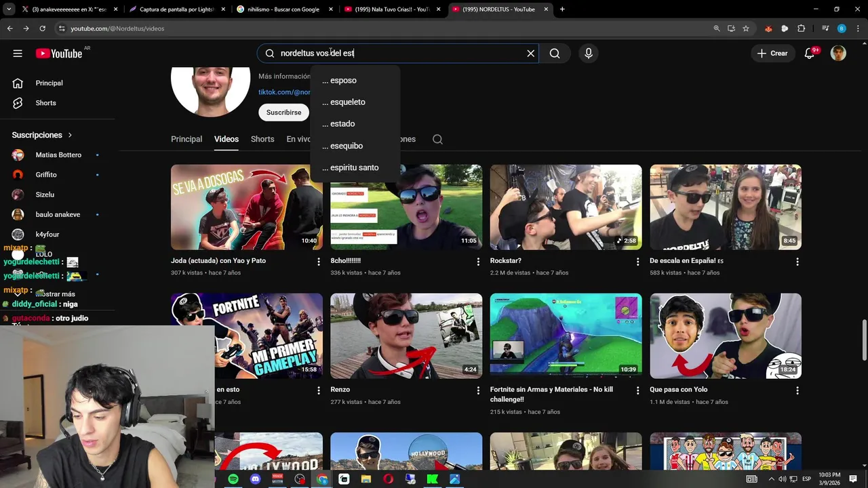Open options menu for 'Que pasa con Yolo'
Viewport: 868px width, 488px height.
797,390
